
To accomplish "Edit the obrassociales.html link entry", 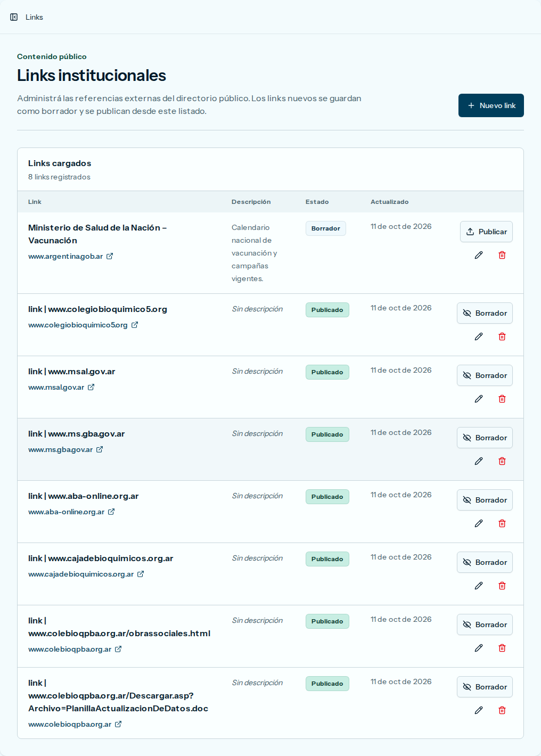I will pyautogui.click(x=479, y=648).
